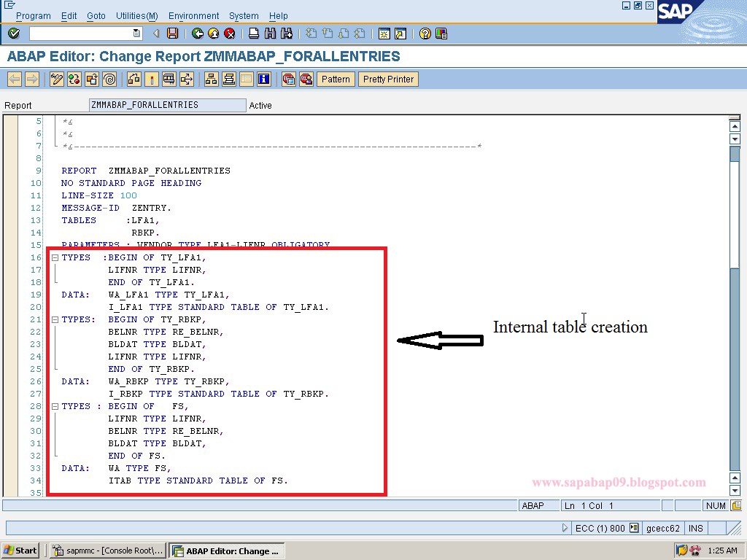The width and height of the screenshot is (747, 560).
Task: Collapse the TY_RBKP TYPES block
Action: pyautogui.click(x=55, y=319)
